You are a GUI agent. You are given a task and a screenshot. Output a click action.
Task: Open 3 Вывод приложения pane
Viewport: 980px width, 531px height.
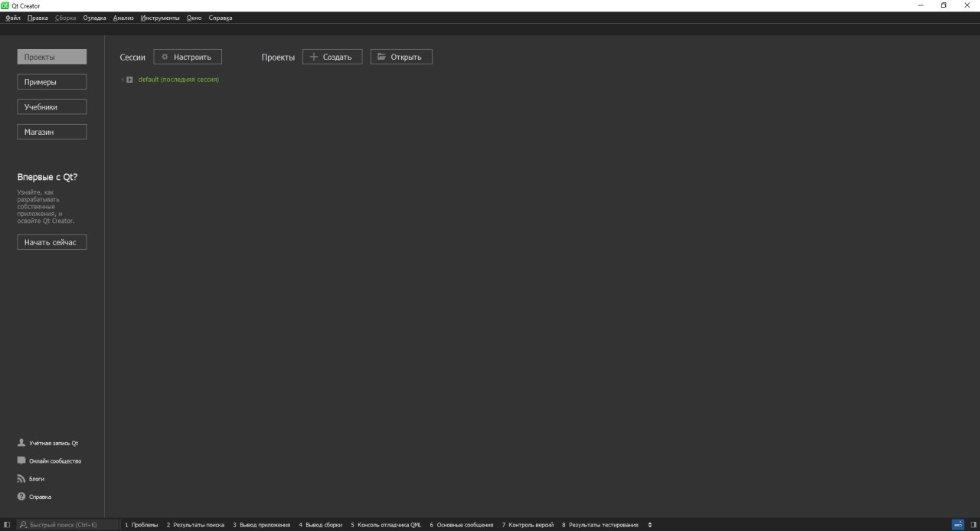click(262, 525)
